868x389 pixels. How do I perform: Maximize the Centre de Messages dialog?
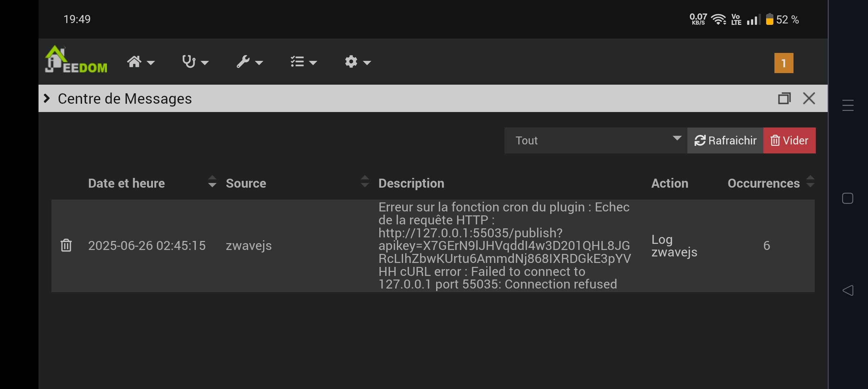[x=784, y=98]
